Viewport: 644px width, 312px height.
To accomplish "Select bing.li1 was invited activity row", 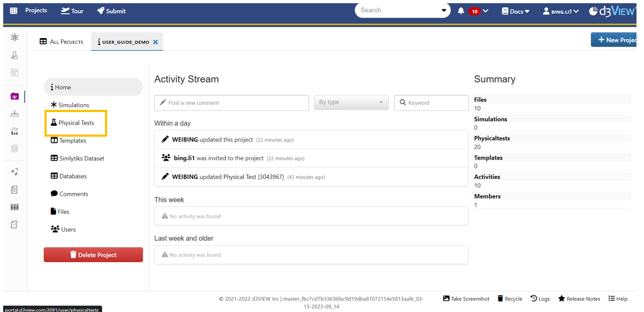I will pyautogui.click(x=311, y=158).
